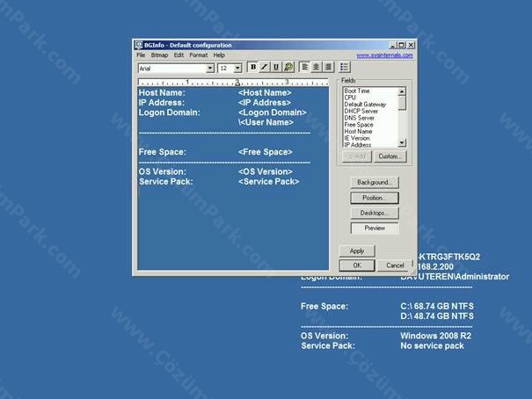Screen dimensions: 532x399
Task: Click the Add field button
Action: point(357,156)
